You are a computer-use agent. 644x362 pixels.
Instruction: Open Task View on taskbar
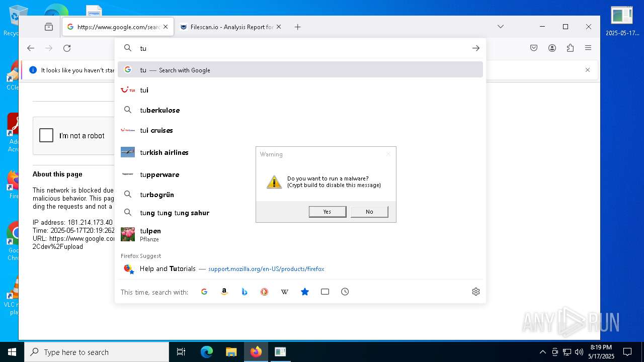point(181,352)
